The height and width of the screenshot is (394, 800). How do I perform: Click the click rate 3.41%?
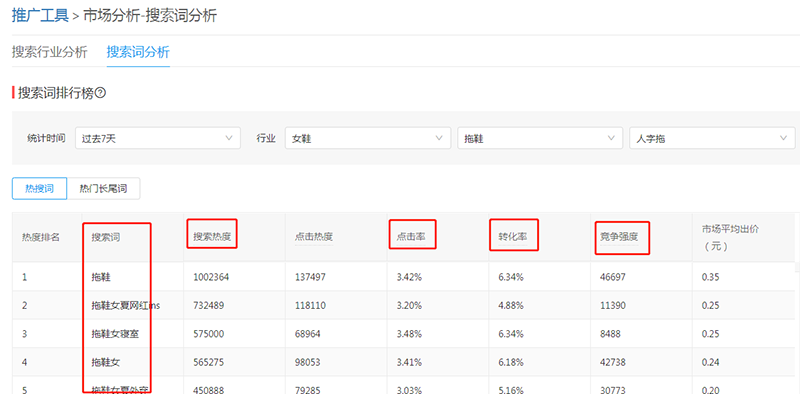(409, 362)
